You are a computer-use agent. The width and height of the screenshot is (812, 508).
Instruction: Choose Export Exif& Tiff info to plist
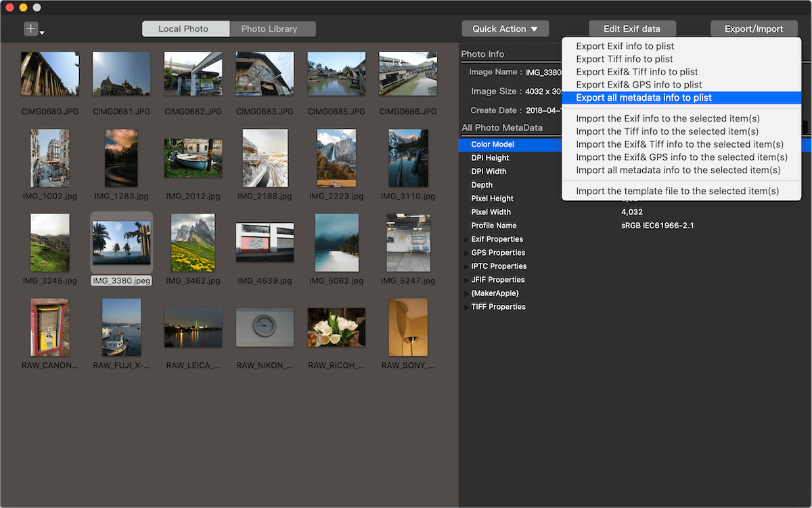681,72
